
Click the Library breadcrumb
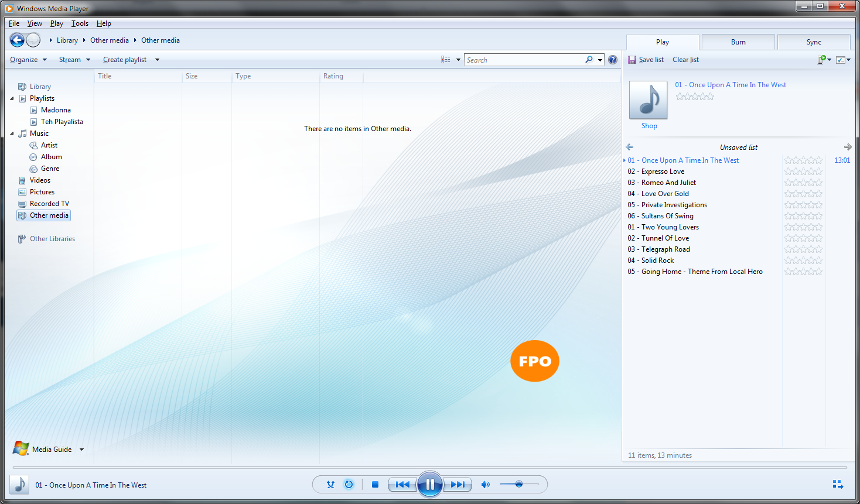coord(67,40)
